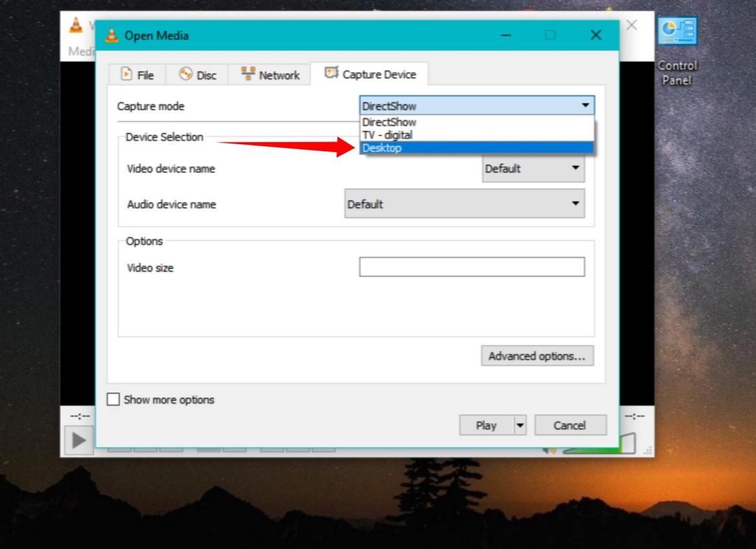Close the Open Media dialog
The width and height of the screenshot is (756, 549).
click(596, 35)
